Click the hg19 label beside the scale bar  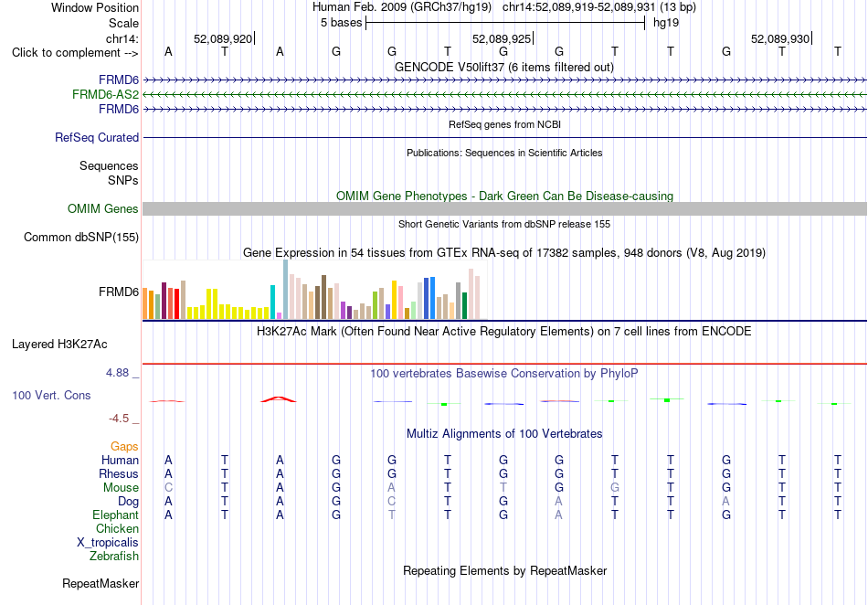click(x=666, y=23)
